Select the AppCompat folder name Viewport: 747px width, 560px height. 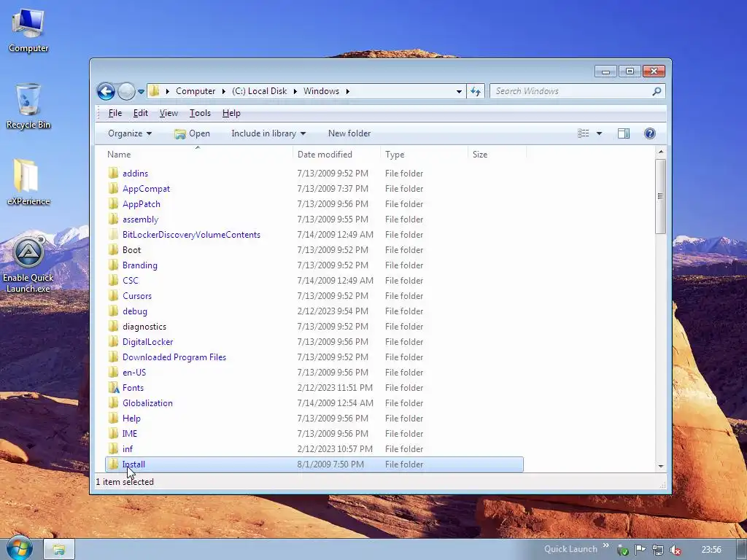(146, 189)
